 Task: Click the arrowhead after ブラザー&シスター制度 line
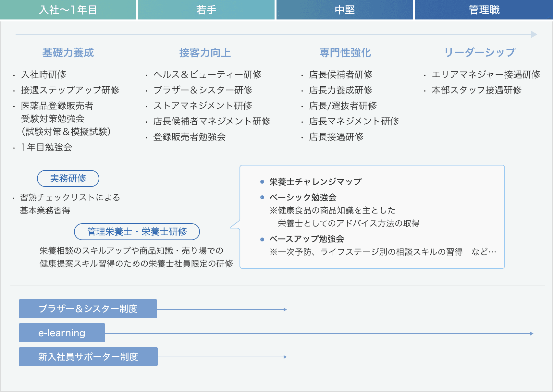click(285, 310)
